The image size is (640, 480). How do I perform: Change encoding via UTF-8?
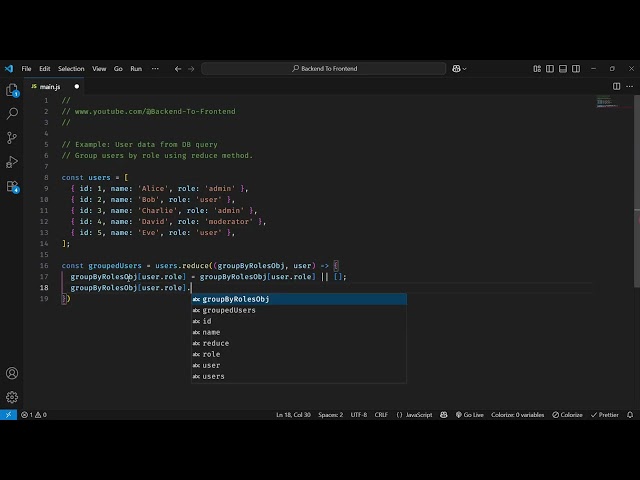(x=359, y=415)
